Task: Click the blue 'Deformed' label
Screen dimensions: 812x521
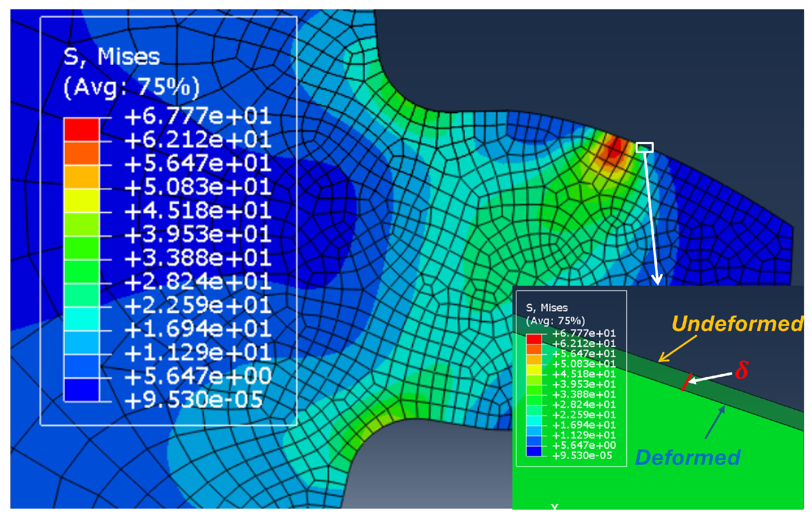Action: 688,458
